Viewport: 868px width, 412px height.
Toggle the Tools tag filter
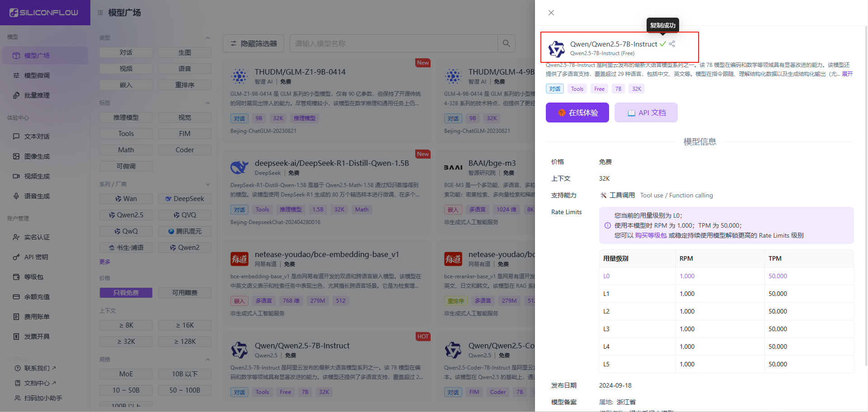(x=126, y=134)
